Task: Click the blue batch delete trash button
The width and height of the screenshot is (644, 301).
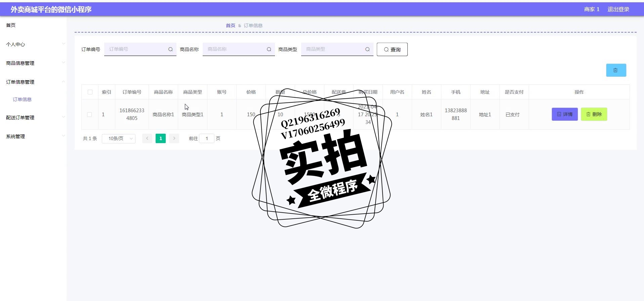Action: click(x=616, y=70)
